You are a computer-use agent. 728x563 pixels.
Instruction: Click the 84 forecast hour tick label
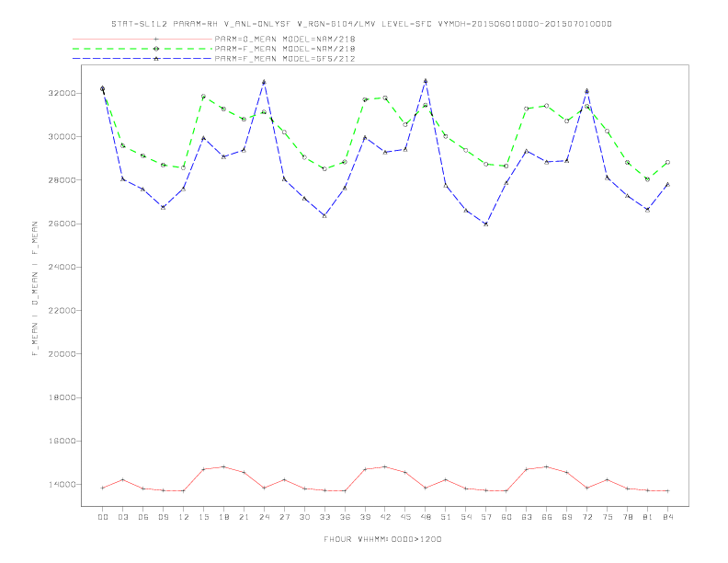(668, 517)
